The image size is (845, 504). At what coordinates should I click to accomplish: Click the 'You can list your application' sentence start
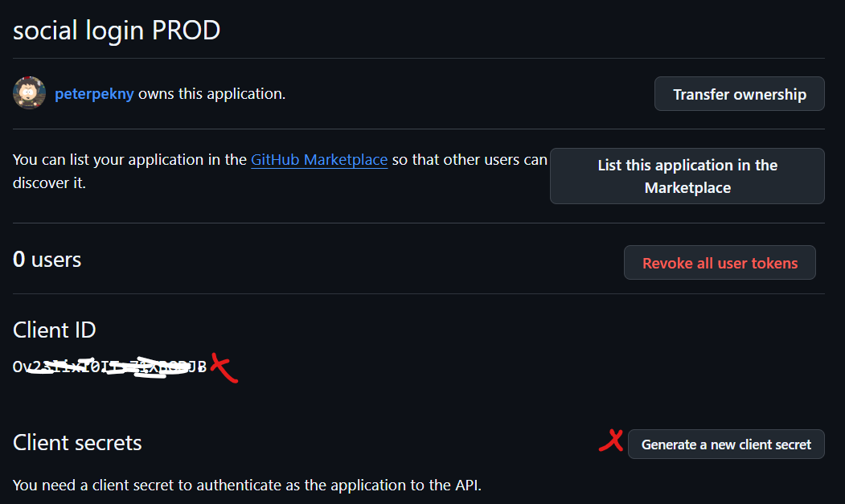pyautogui.click(x=129, y=160)
